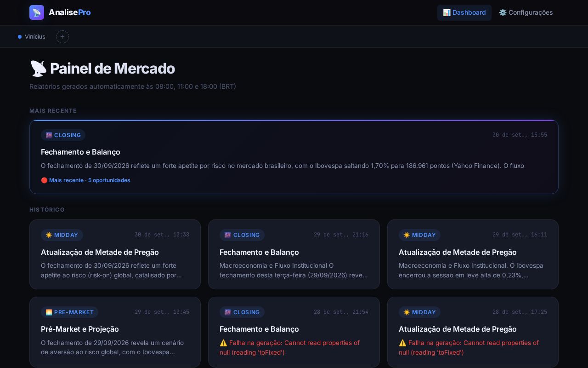Click the MIDDAY badge dated 29 de set., 16:11
588x368 pixels.
point(419,235)
